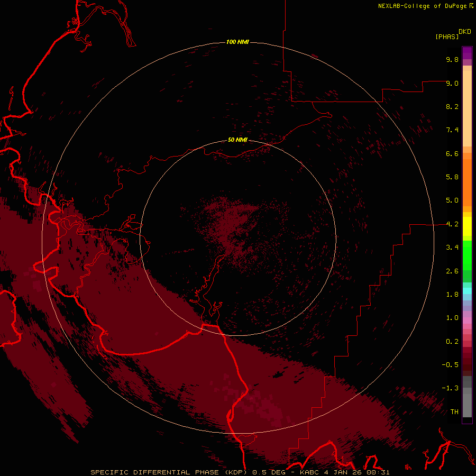Click the 8.2 scale value

point(452,106)
